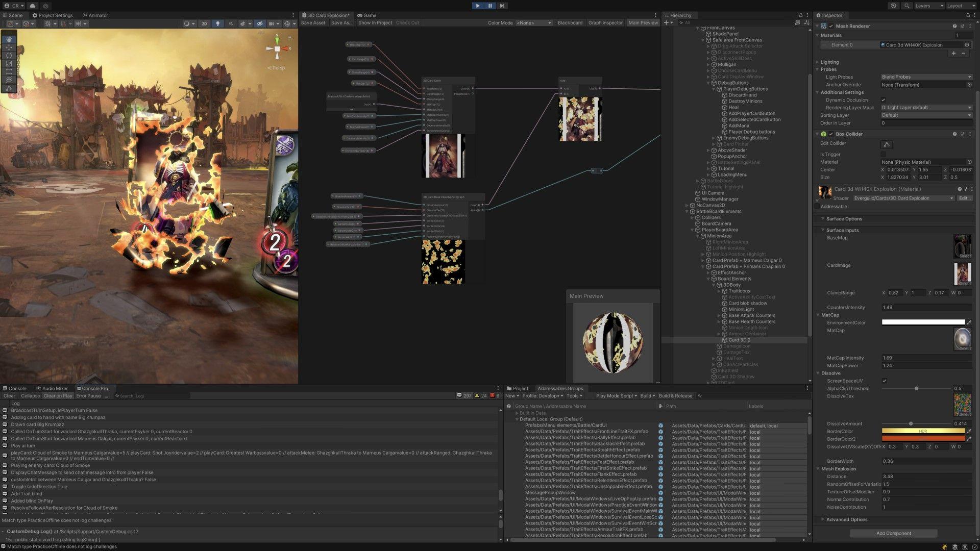Click the Pause button in Unity toolbar

[489, 6]
